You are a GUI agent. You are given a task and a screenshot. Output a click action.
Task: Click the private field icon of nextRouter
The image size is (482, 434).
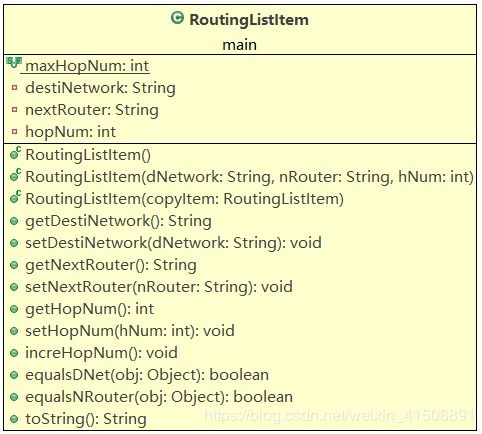tap(14, 110)
